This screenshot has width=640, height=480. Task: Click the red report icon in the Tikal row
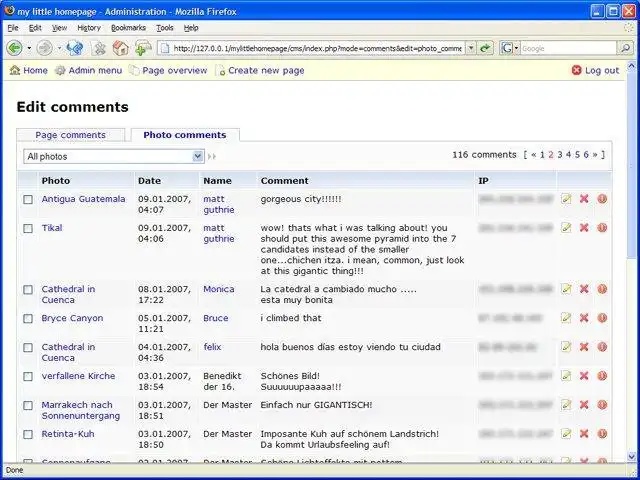point(602,228)
